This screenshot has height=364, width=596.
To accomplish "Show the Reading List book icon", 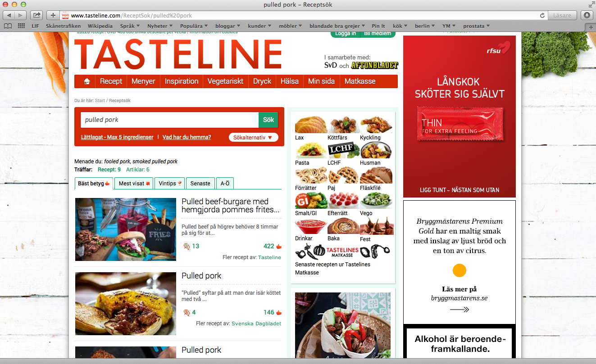I will click(8, 26).
